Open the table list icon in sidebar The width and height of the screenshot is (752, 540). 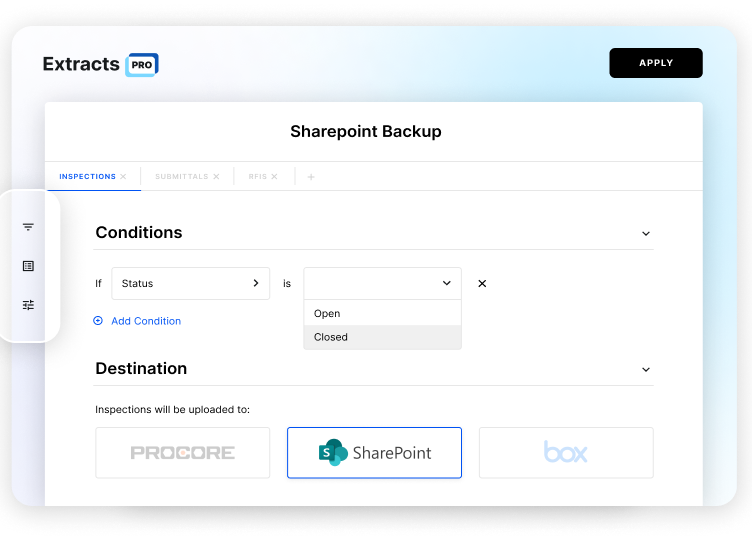tap(28, 266)
